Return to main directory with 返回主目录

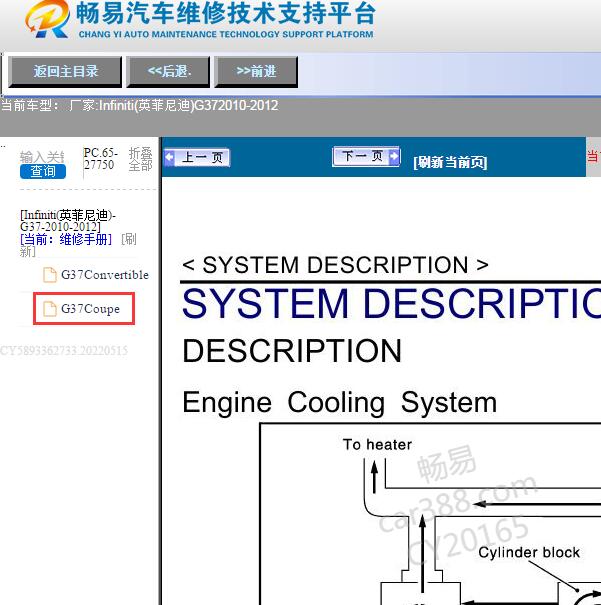click(x=65, y=72)
